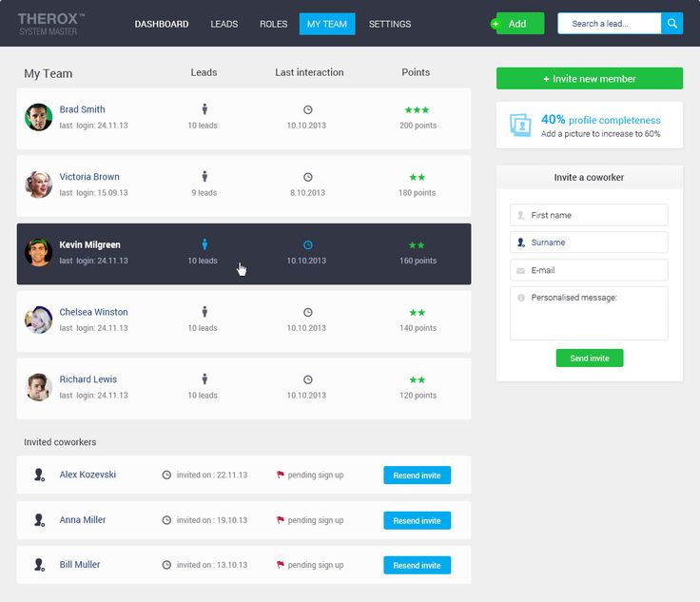This screenshot has width=700, height=602.
Task: Click Brad Smith's avatar photo
Action: point(38,117)
